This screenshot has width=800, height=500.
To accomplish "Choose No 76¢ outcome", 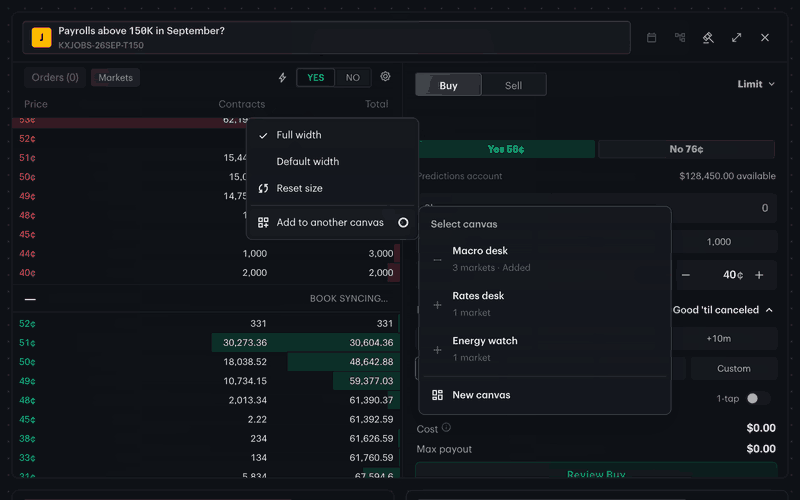I will 686,149.
